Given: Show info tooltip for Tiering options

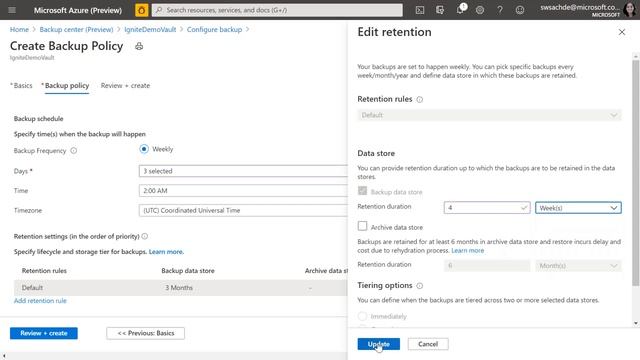Looking at the screenshot, I should 420,286.
